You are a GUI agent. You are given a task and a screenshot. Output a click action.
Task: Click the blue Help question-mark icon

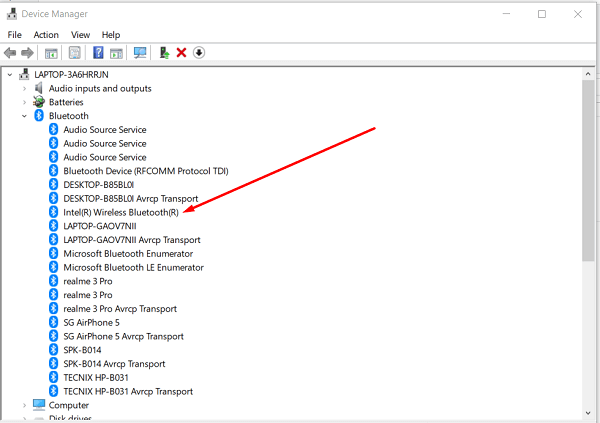pyautogui.click(x=98, y=52)
